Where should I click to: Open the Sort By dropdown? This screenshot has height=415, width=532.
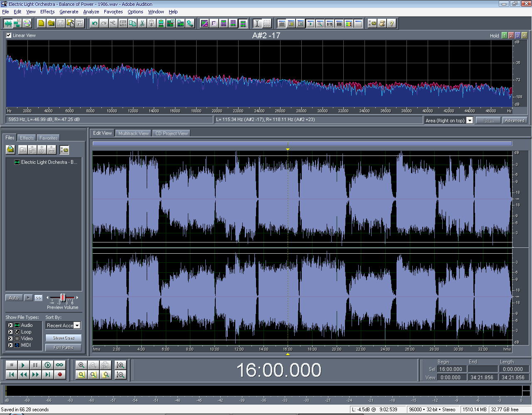77,326
